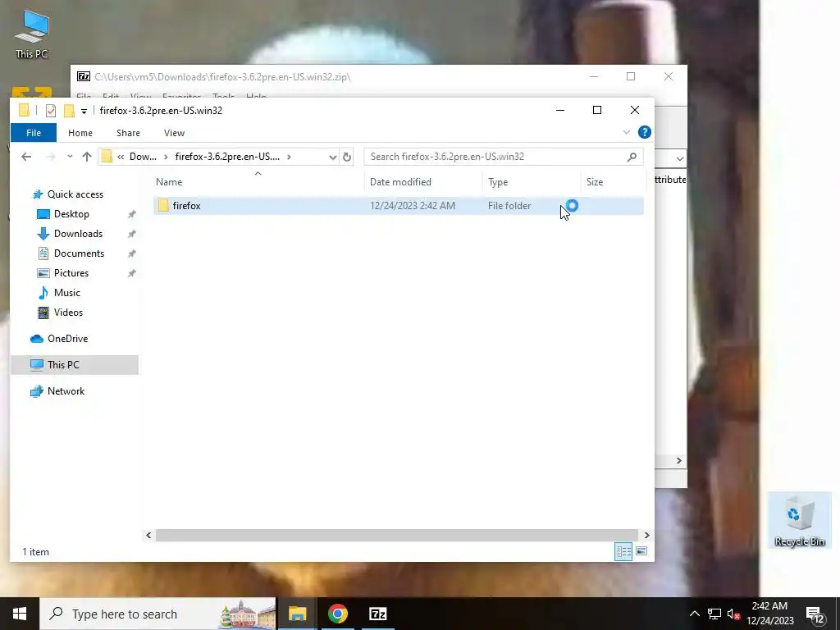Open Music in the navigation pane
840x630 pixels.
tap(66, 293)
